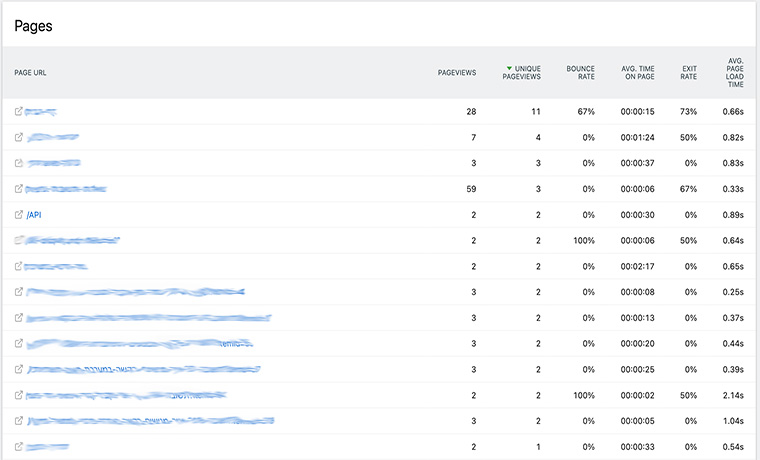
Task: Click the green sort arrow beside Unique Pageviews
Action: tap(509, 68)
